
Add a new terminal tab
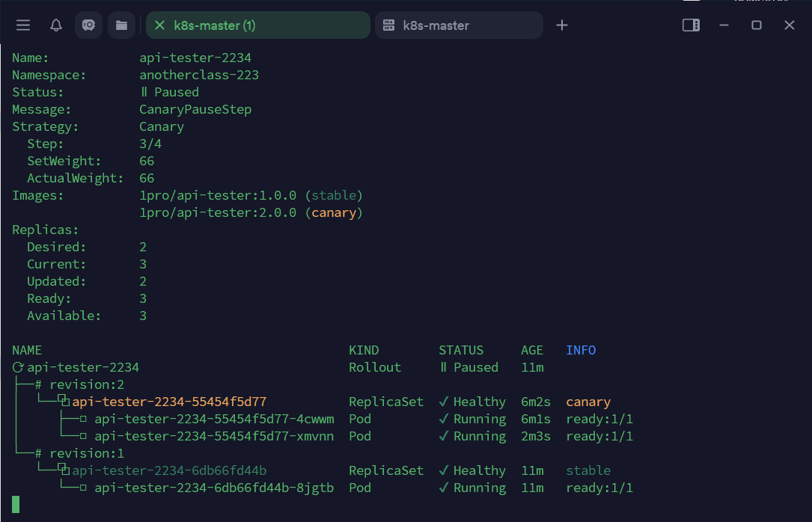pyautogui.click(x=562, y=25)
